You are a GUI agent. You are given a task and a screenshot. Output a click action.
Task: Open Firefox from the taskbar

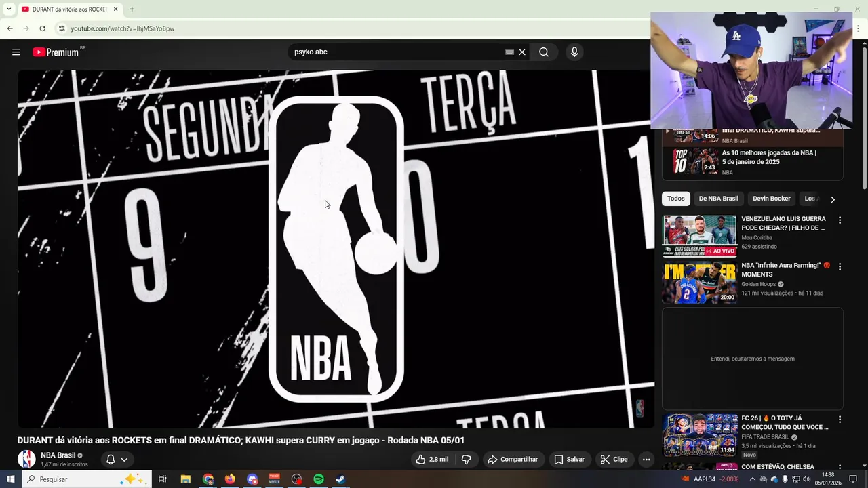pos(230,479)
